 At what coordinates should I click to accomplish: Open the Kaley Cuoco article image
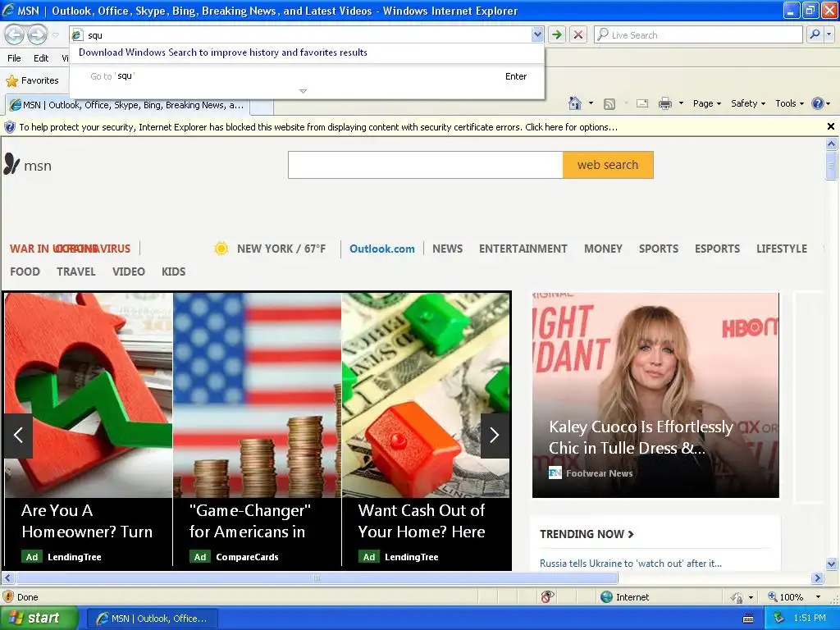(655, 395)
